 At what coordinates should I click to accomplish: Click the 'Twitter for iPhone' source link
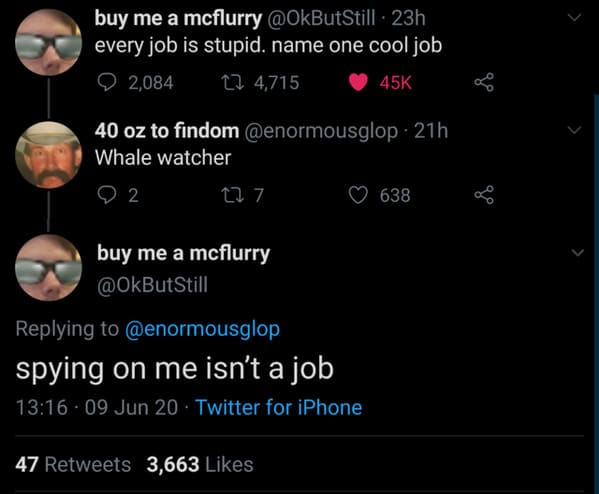[x=278, y=407]
